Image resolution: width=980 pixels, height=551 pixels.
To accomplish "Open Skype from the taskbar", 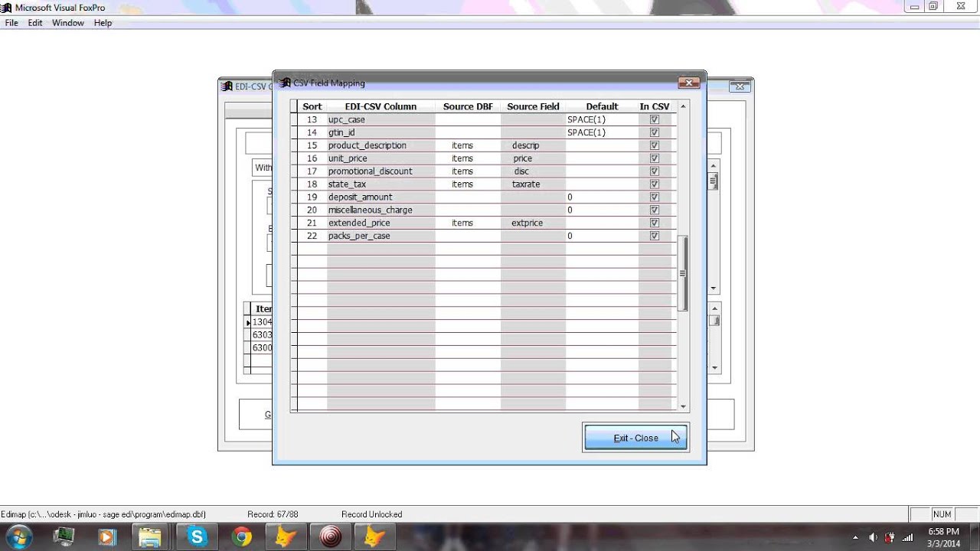I will point(198,537).
